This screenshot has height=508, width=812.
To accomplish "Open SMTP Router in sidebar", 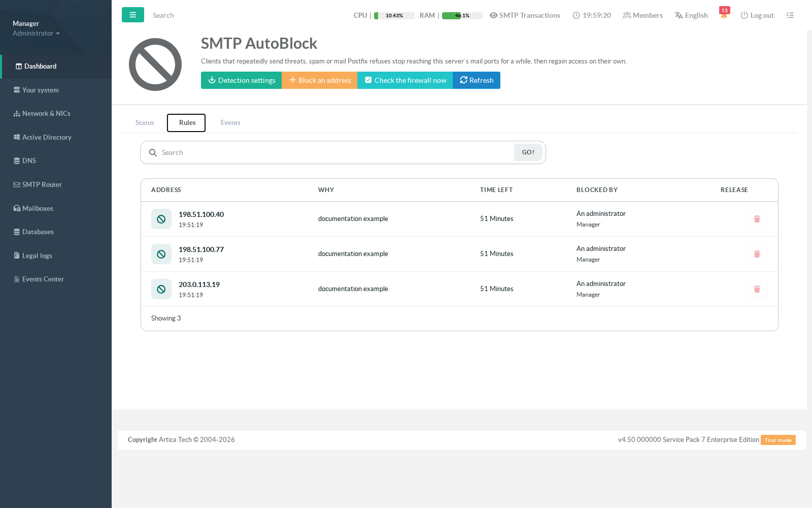I will 56,184.
